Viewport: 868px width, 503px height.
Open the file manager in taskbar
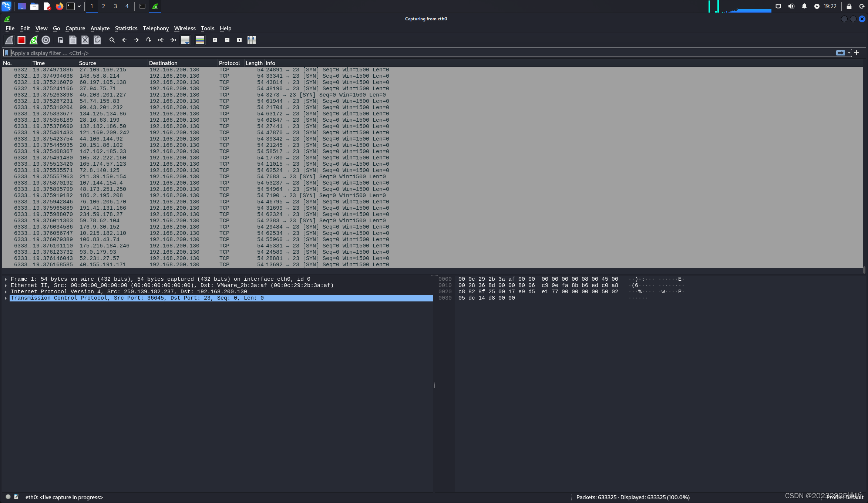[x=34, y=6]
